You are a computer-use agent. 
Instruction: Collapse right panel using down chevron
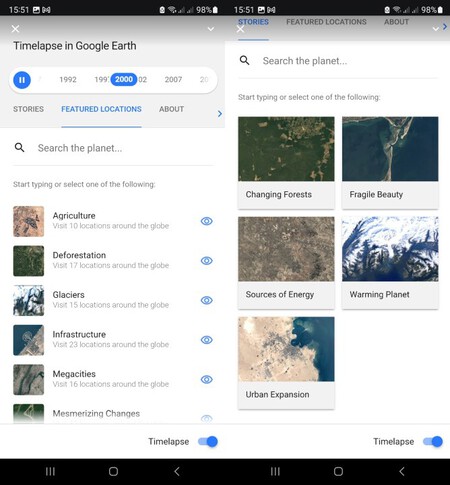coord(435,29)
